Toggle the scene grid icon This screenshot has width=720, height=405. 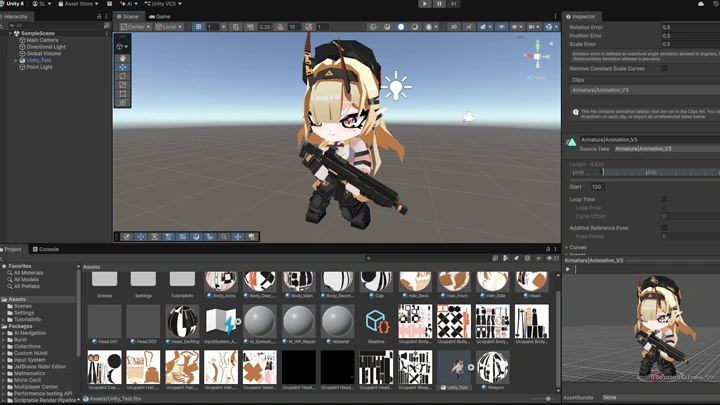point(198,27)
